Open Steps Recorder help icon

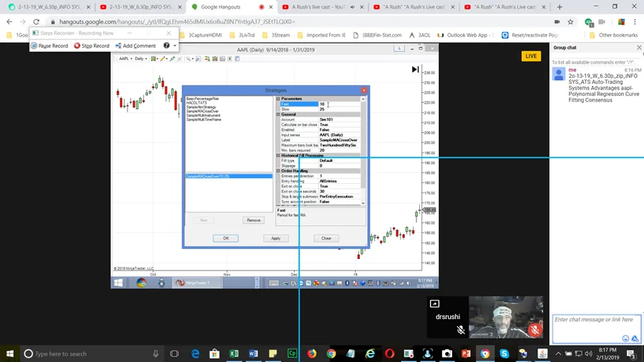click(x=166, y=46)
